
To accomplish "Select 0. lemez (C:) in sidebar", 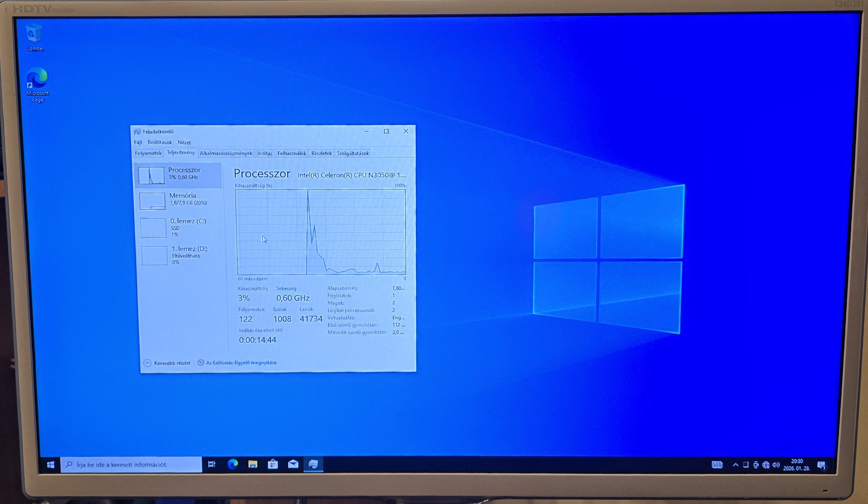I will pos(180,227).
